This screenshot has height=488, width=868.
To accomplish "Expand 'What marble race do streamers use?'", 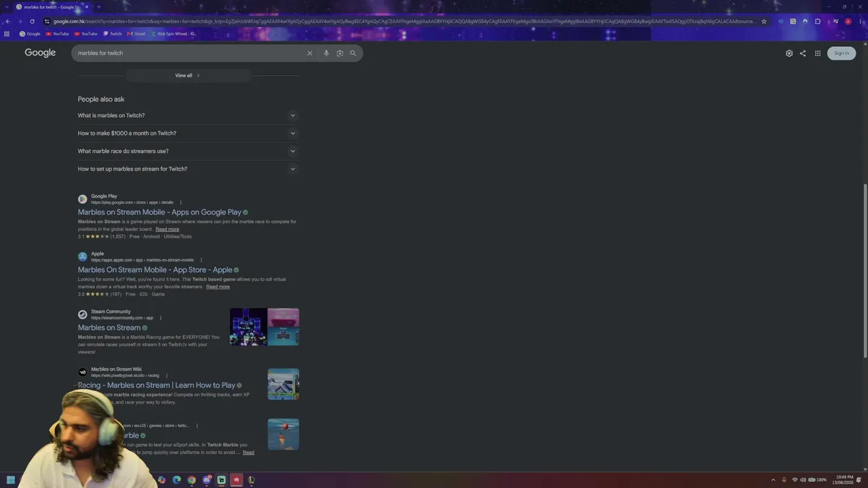I will [187, 151].
